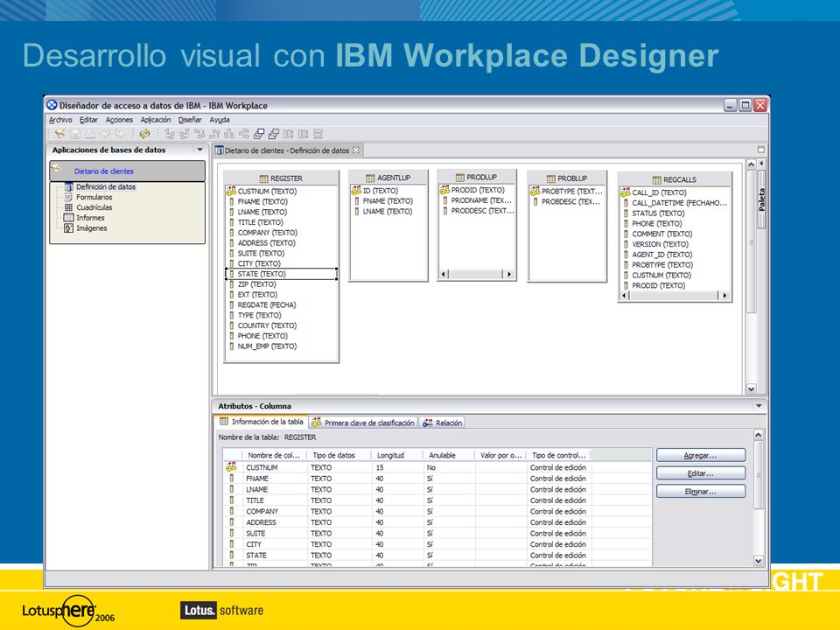
Task: Click the PROBLUP table header icon
Action: [550, 178]
